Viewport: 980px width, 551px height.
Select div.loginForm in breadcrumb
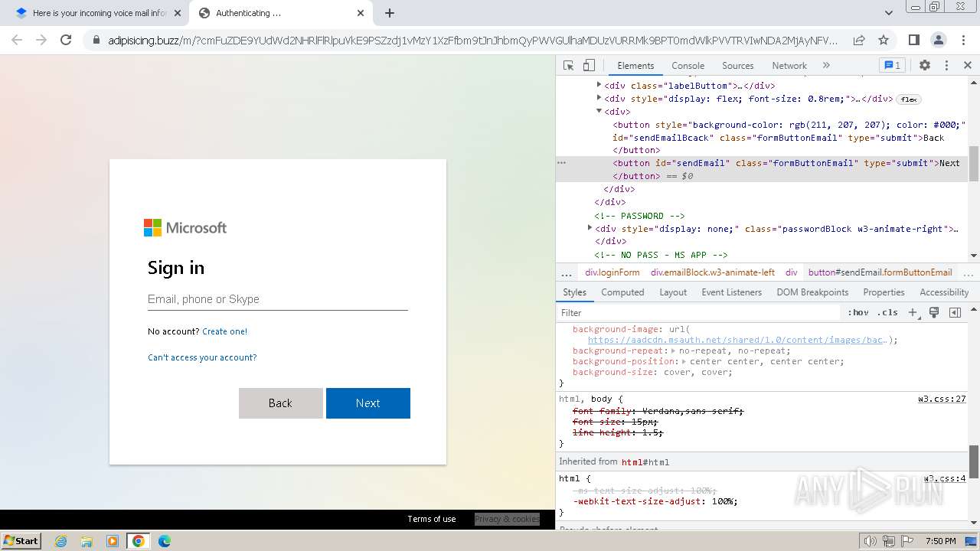(612, 272)
